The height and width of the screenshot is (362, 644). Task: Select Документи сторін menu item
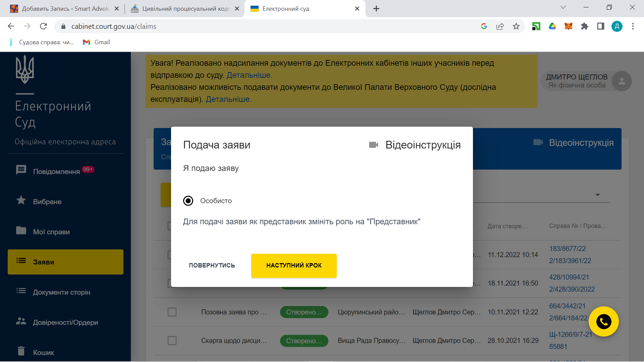(x=61, y=292)
